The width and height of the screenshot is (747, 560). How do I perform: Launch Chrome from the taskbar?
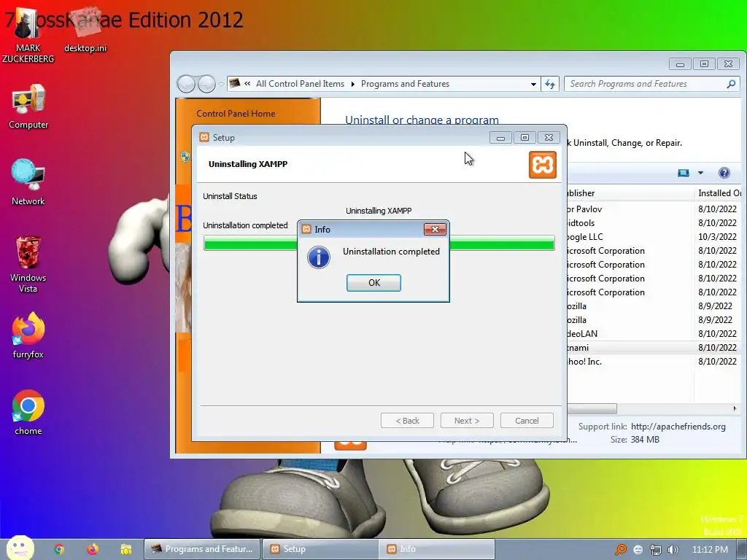tap(59, 549)
